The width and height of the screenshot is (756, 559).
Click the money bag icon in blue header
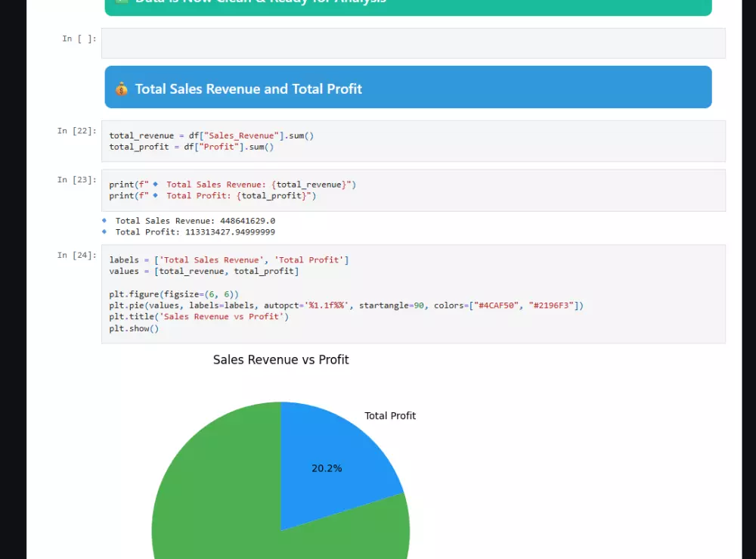pos(123,89)
